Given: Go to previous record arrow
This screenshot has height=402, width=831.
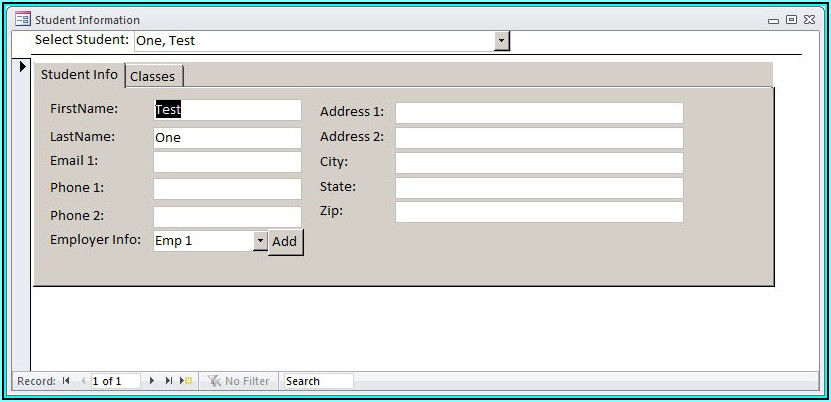Looking at the screenshot, I should pos(82,380).
